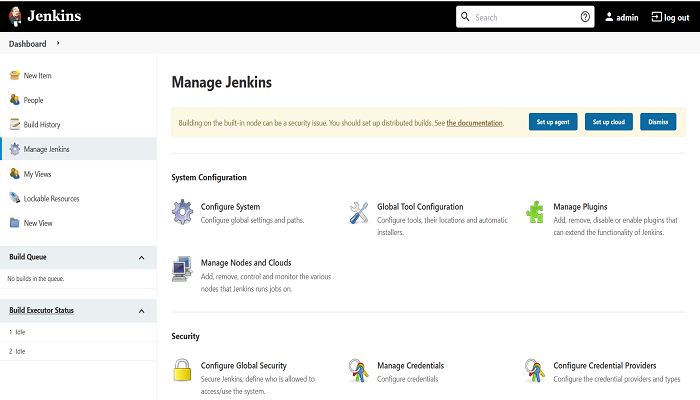Viewport: 700px width, 400px height.
Task: Select Manage Jenkins in sidebar
Action: click(x=46, y=149)
